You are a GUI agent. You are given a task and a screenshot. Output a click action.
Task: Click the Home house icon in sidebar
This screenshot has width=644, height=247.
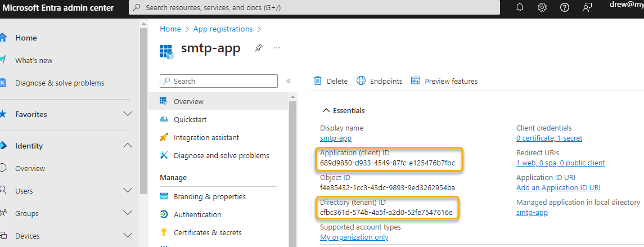click(3, 38)
